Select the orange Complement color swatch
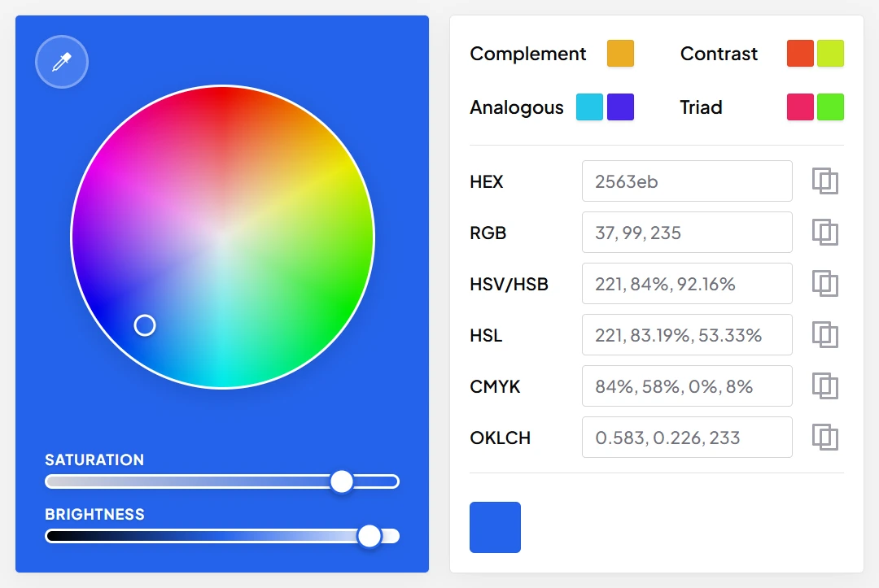879x588 pixels. coord(620,53)
